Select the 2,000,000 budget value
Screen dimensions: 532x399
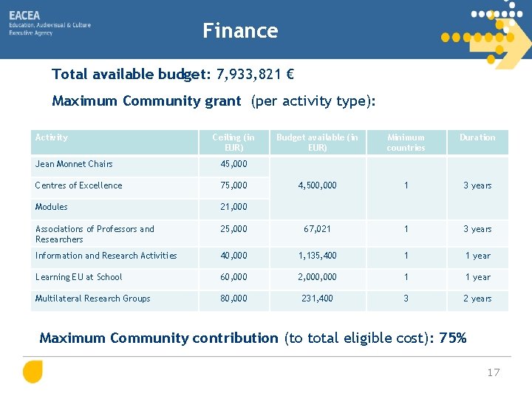click(x=317, y=277)
